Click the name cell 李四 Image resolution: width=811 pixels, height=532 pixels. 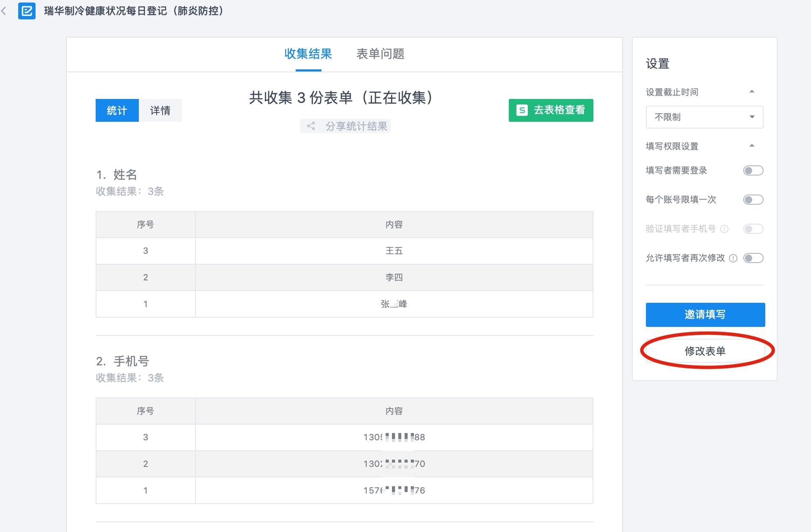(394, 277)
